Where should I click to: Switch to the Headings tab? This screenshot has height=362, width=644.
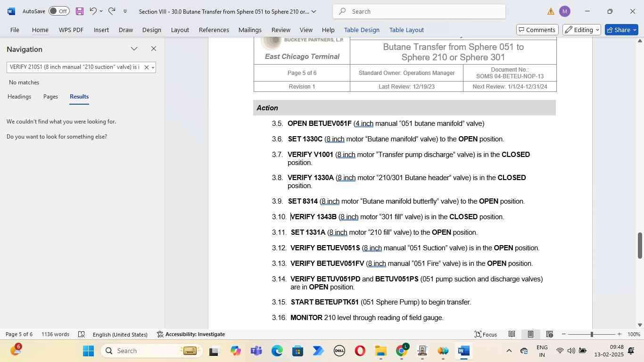[19, 97]
